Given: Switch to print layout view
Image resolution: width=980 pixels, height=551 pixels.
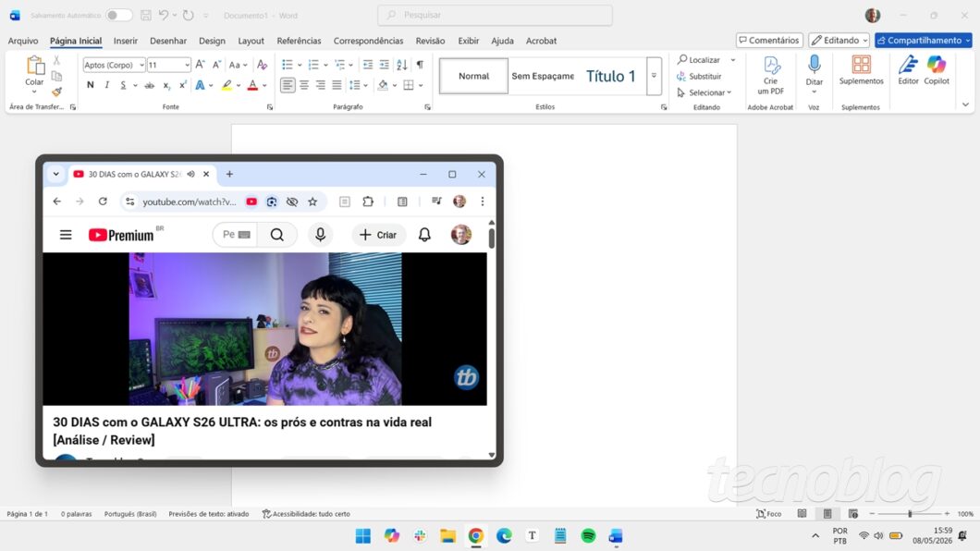Looking at the screenshot, I should (x=827, y=513).
